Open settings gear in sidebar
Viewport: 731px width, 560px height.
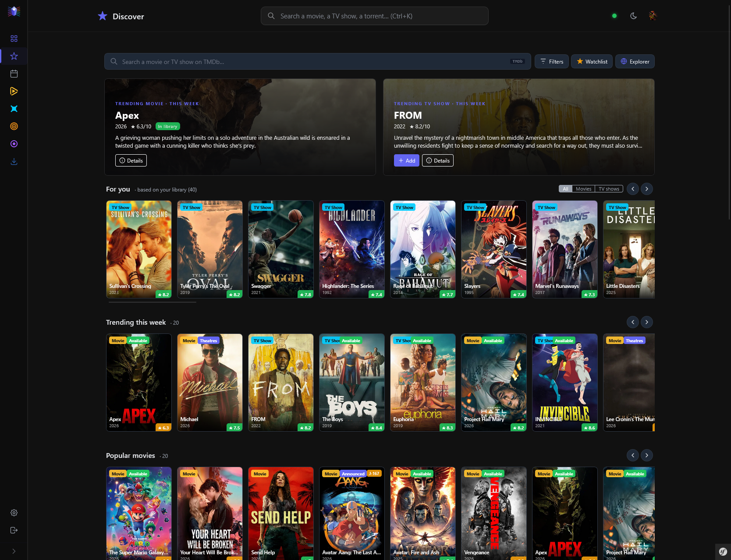pyautogui.click(x=14, y=513)
